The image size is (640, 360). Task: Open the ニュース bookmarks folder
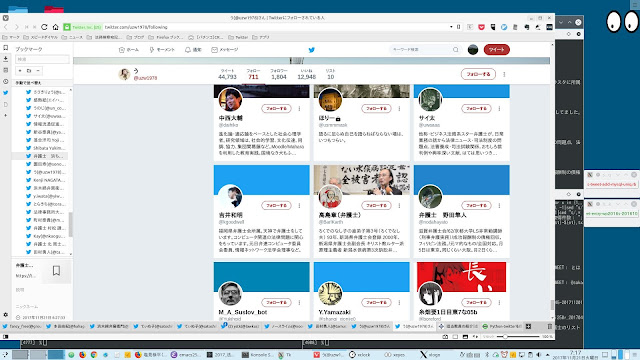(72, 37)
